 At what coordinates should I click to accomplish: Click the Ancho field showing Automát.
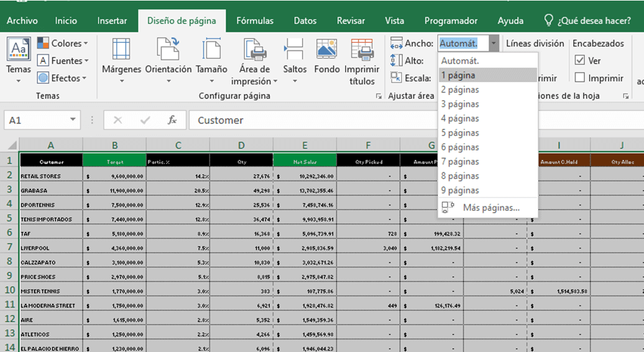pyautogui.click(x=463, y=43)
